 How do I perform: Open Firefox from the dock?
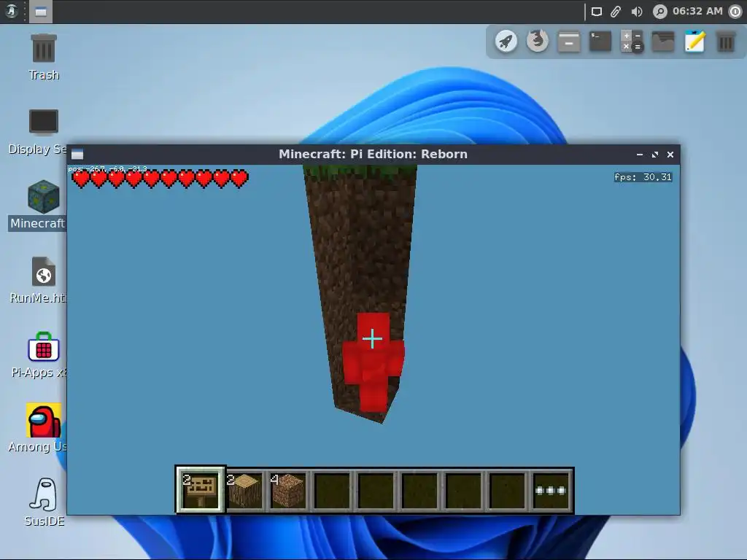538,41
